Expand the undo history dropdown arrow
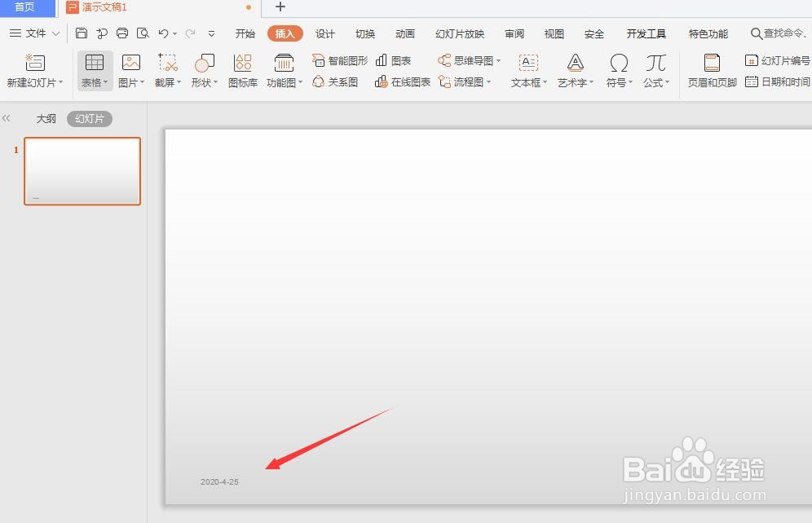This screenshot has width=812, height=523. point(175,33)
